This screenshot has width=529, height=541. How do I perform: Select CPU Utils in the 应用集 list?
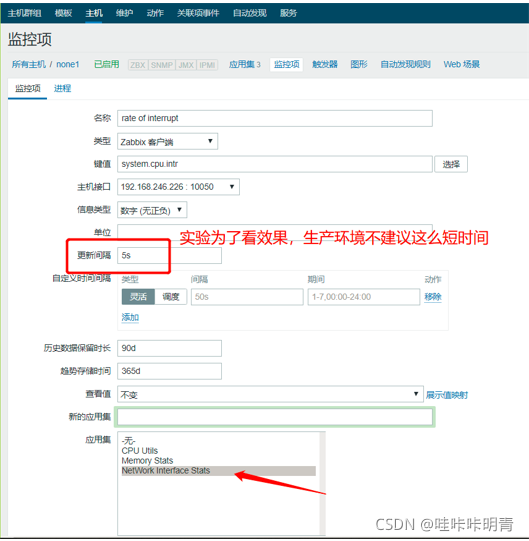pos(218,451)
